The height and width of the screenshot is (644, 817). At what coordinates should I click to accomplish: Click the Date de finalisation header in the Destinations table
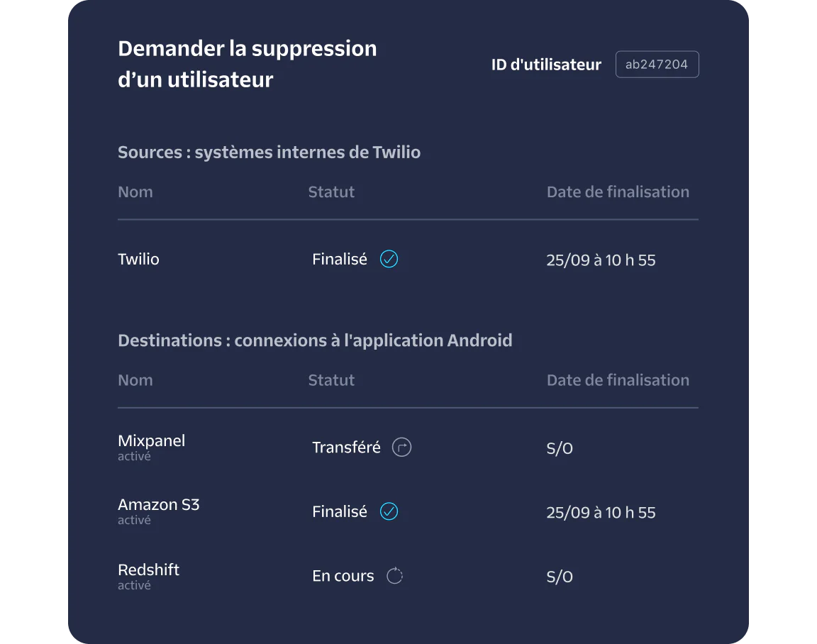point(618,380)
